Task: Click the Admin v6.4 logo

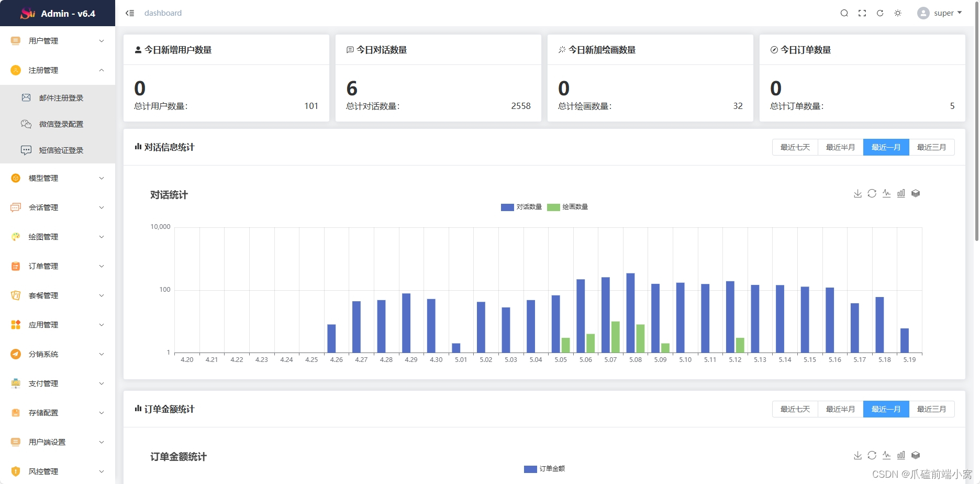Action: (x=58, y=13)
